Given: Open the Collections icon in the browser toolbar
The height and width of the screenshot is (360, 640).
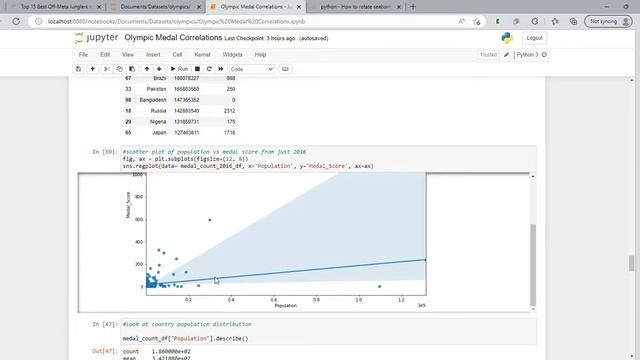Looking at the screenshot, I should pyautogui.click(x=573, y=22).
